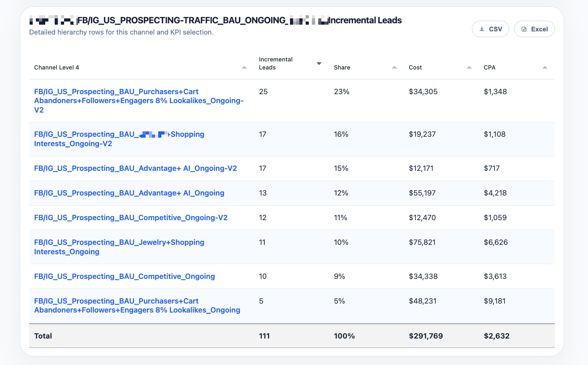Select the 25 incremental leads cell
The height and width of the screenshot is (365, 588).
[263, 92]
